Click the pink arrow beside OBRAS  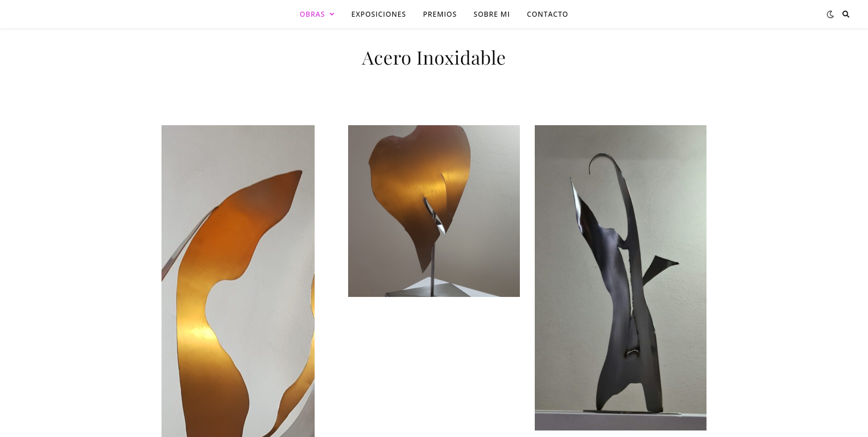[332, 14]
